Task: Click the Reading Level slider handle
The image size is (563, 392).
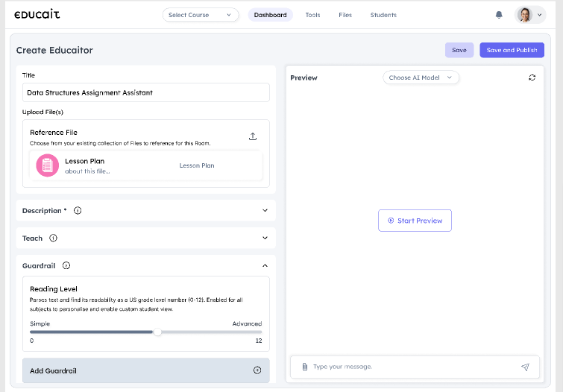Action: 157,332
